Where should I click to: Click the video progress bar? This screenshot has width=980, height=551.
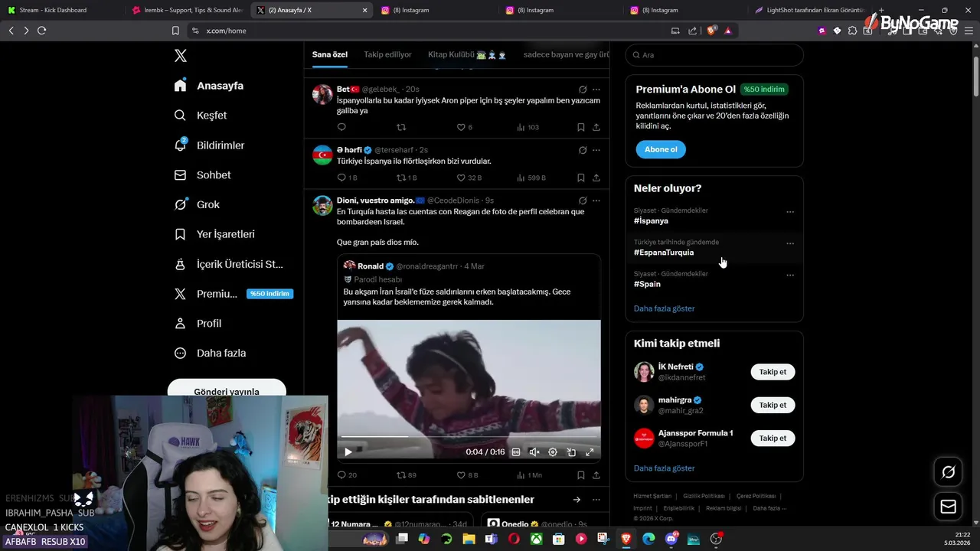point(469,438)
